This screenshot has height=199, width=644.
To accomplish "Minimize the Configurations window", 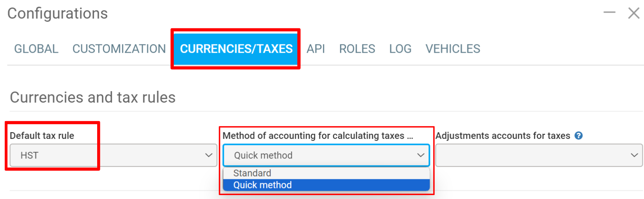I will pyautogui.click(x=609, y=13).
